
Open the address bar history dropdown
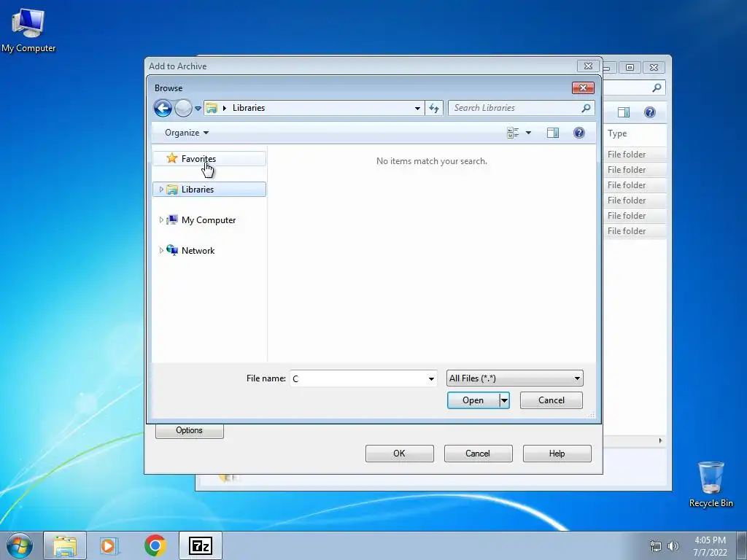click(417, 108)
